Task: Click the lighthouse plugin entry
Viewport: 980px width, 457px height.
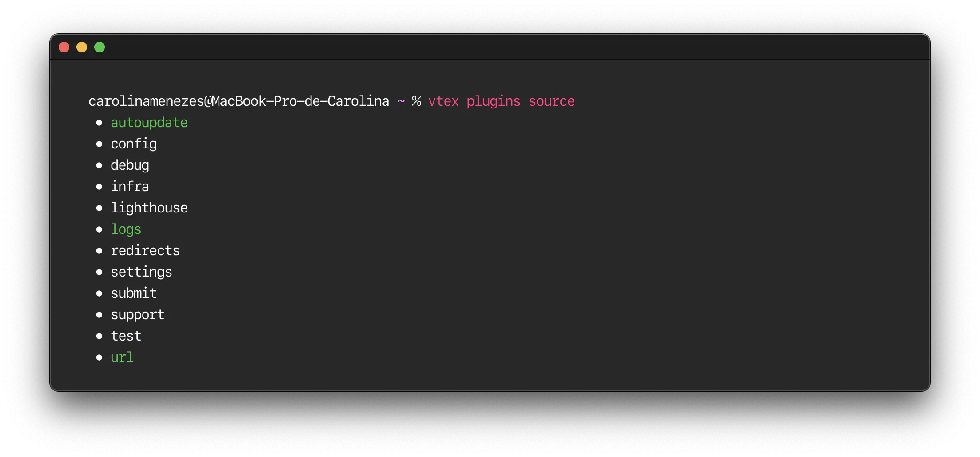Action: 149,208
